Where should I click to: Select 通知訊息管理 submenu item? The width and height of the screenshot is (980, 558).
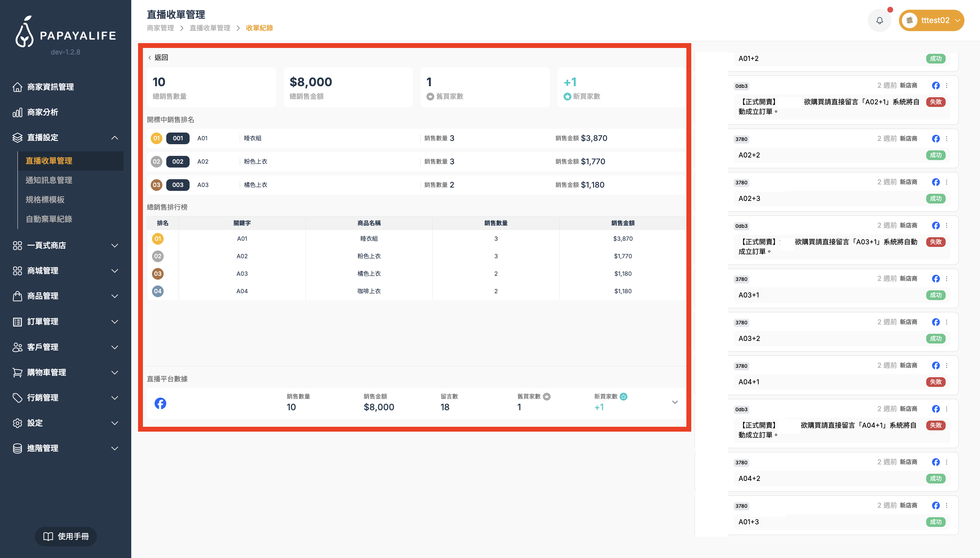pos(49,180)
